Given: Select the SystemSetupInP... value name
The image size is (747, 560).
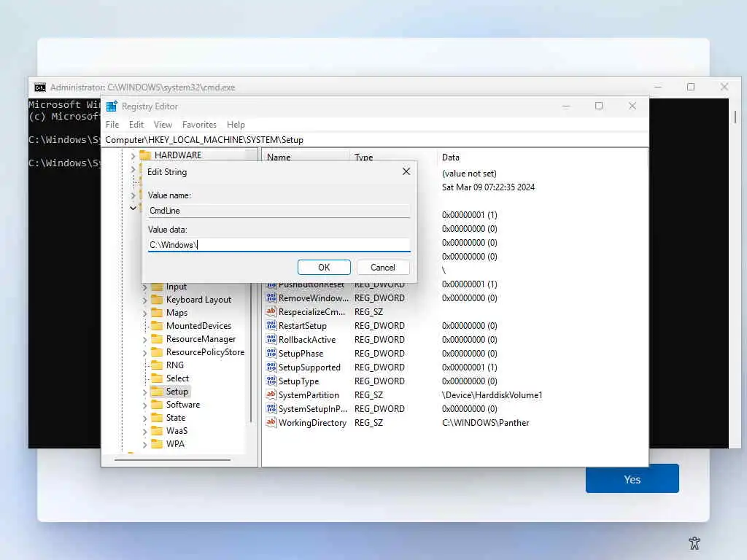Looking at the screenshot, I should coord(312,408).
